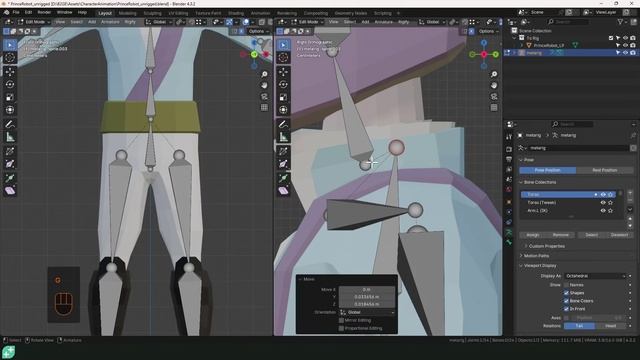Click the Remove button
640x360 pixels.
pyautogui.click(x=560, y=235)
